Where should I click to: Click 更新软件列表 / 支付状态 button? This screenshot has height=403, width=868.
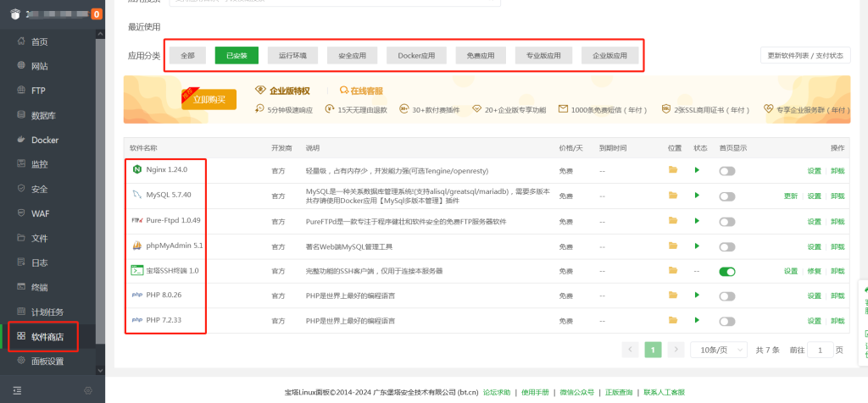tap(805, 55)
